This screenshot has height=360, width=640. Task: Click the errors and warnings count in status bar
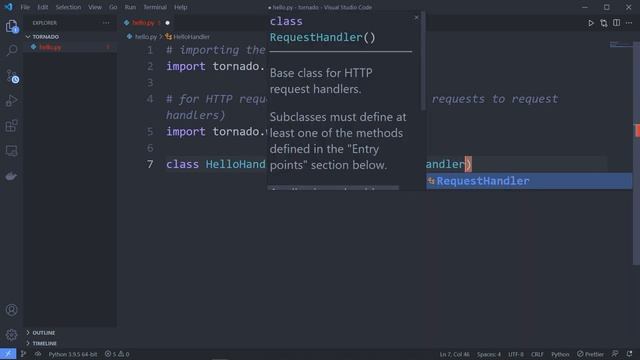[117, 354]
